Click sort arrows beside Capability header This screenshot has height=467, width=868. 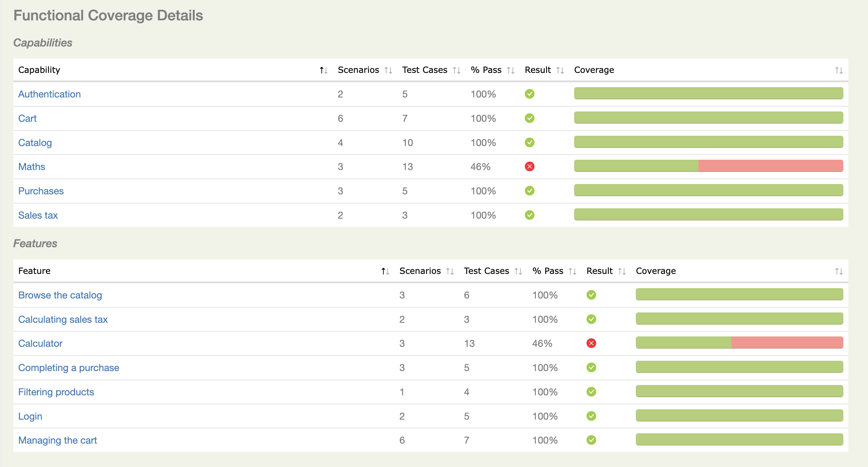pos(323,70)
